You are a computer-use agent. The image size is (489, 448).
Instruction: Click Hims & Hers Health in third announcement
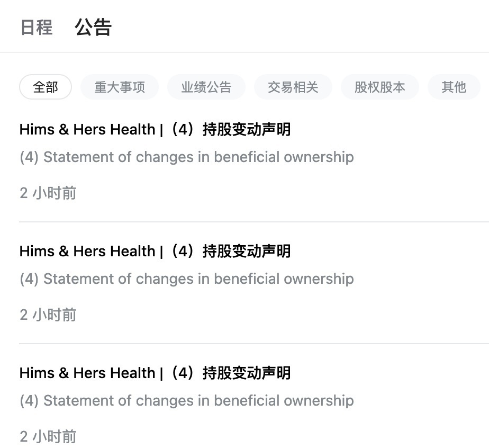tap(87, 373)
